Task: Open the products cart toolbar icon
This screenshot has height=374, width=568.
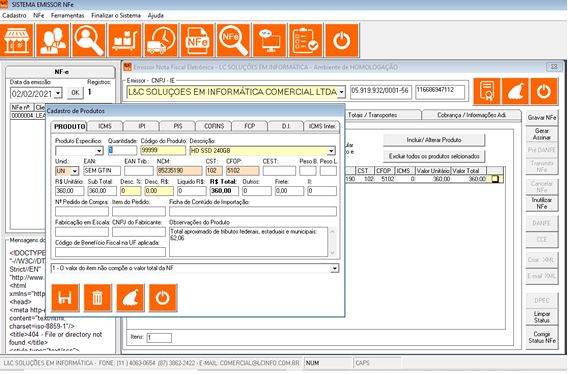Action: click(125, 41)
